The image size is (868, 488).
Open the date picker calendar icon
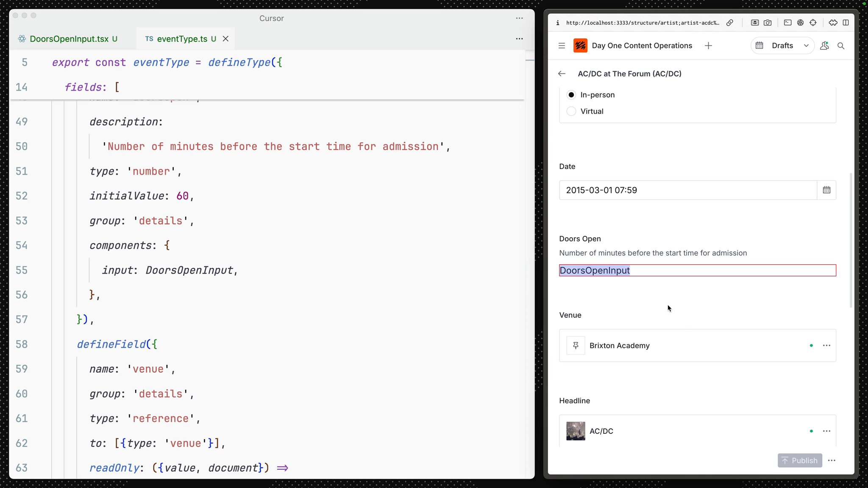(x=826, y=190)
